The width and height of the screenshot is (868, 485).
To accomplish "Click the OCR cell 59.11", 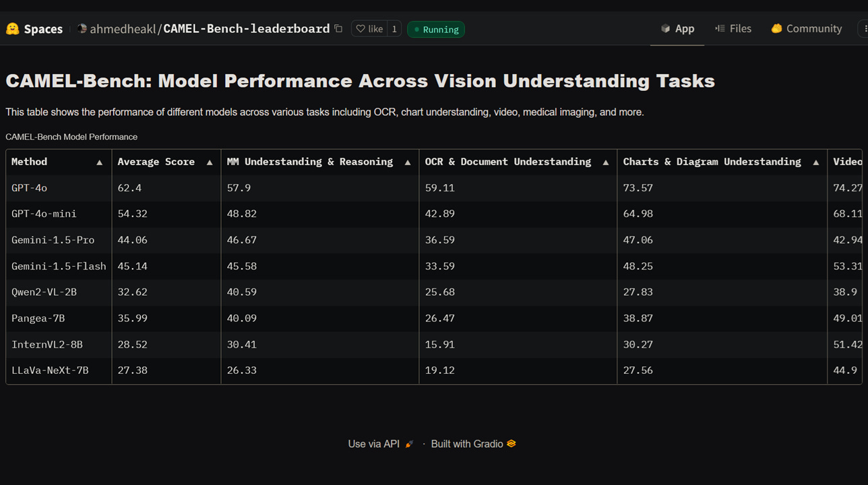I will pyautogui.click(x=518, y=188).
